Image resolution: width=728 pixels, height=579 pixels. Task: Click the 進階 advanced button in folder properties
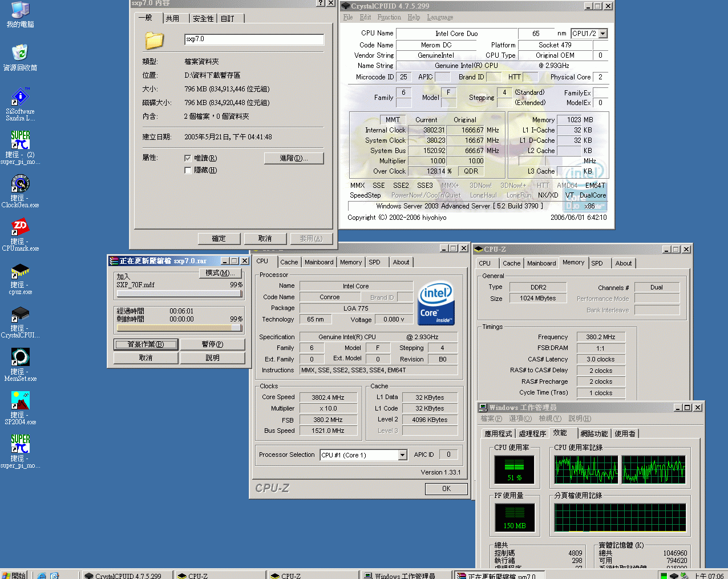pyautogui.click(x=294, y=158)
